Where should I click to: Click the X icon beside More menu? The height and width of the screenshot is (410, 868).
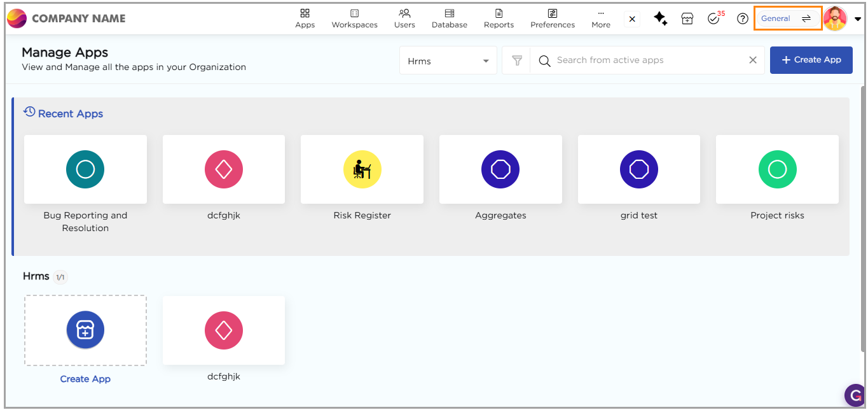(x=632, y=19)
